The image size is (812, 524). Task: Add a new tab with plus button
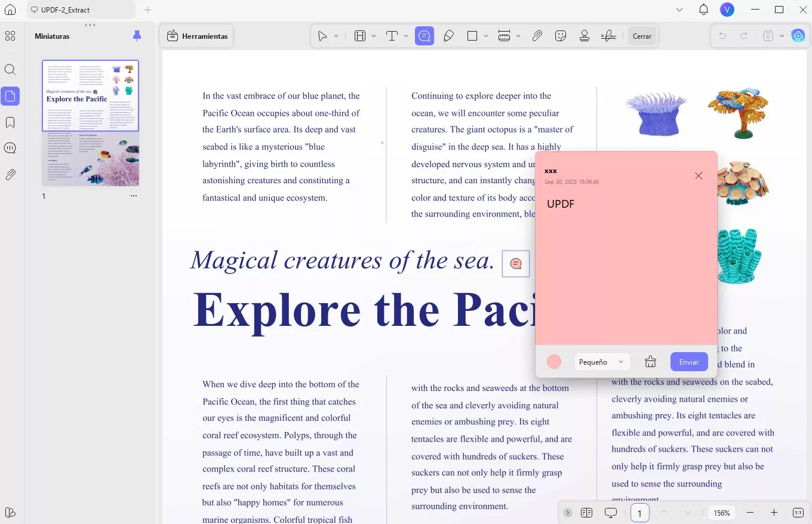148,10
